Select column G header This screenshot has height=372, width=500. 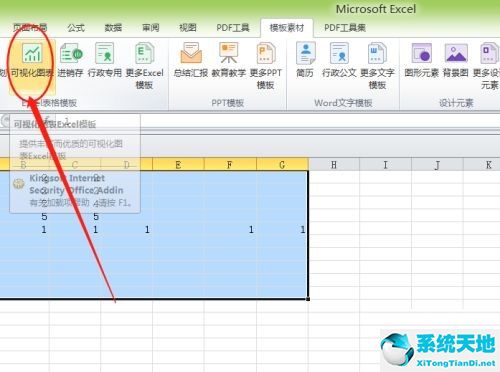pos(282,165)
